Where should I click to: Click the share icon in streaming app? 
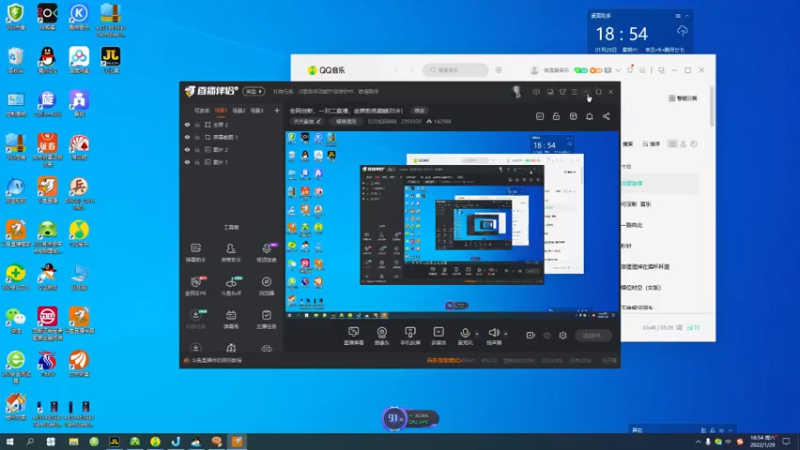pos(606,116)
